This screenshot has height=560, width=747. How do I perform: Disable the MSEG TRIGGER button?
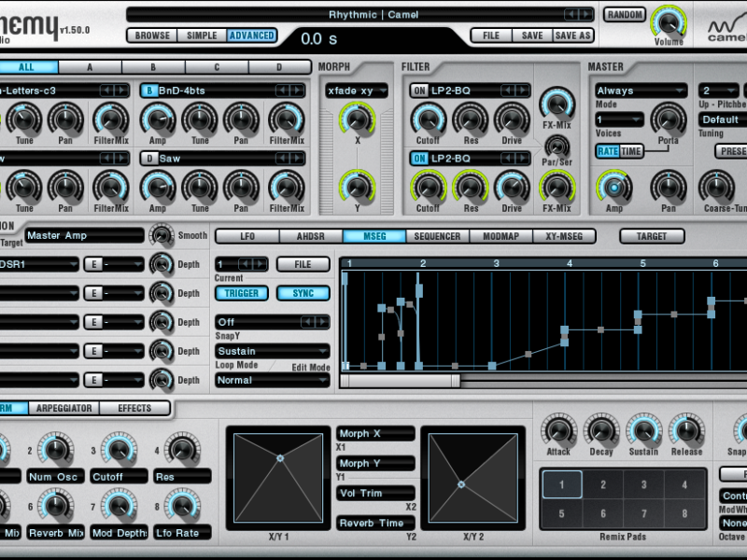point(241,293)
